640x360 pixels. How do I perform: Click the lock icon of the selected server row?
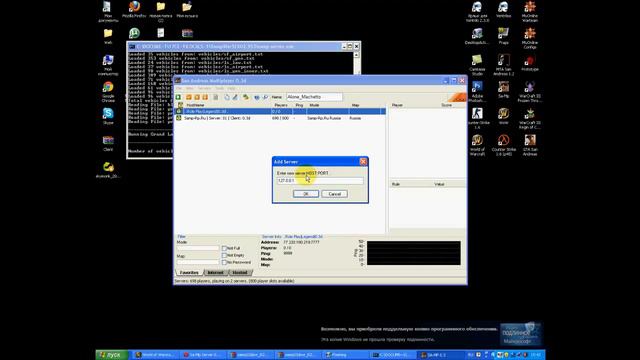click(179, 111)
